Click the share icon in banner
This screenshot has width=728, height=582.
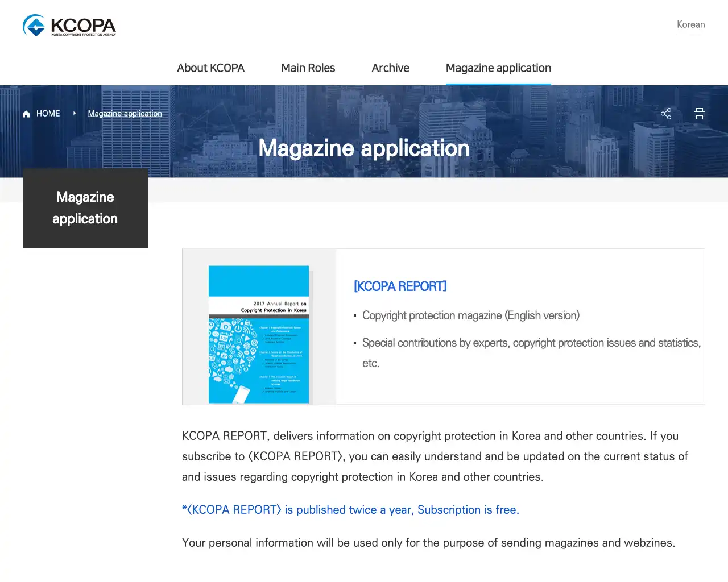click(x=666, y=114)
